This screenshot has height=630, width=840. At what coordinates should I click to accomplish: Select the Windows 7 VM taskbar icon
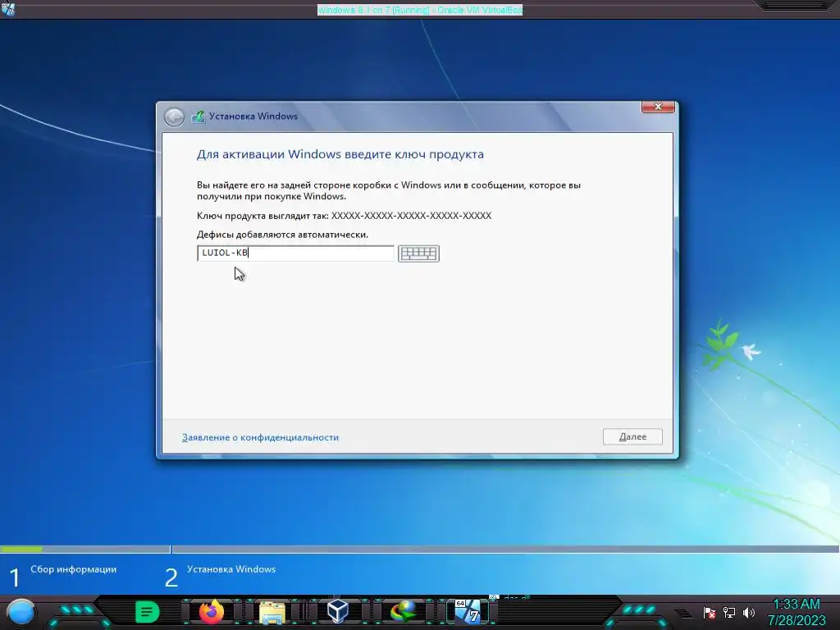point(468,612)
